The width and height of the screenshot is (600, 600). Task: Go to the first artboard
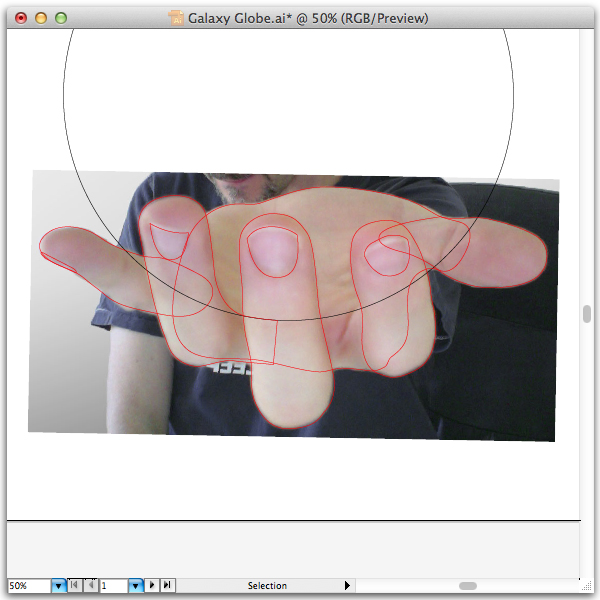(75, 585)
